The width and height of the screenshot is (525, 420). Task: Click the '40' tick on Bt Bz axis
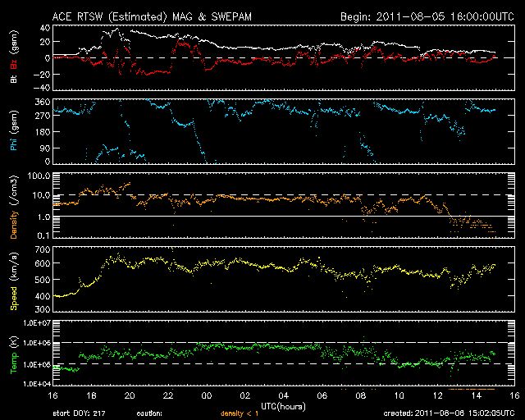pyautogui.click(x=46, y=28)
